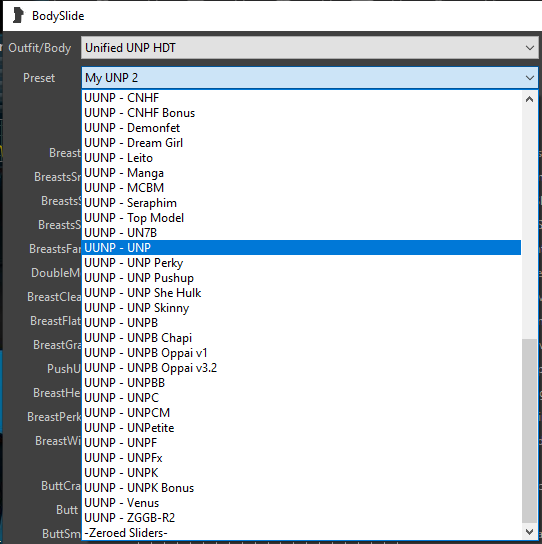
Task: Select the UUNP - Seraphim entry
Action: click(x=301, y=203)
